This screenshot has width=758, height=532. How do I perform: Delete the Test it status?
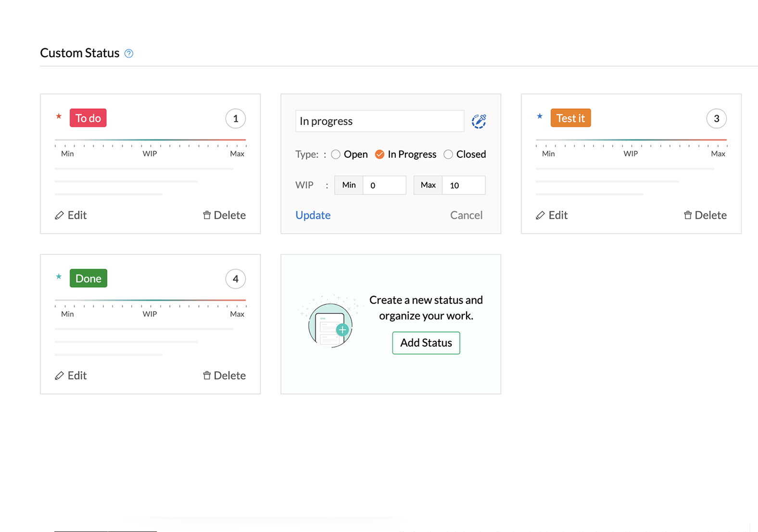[705, 215]
